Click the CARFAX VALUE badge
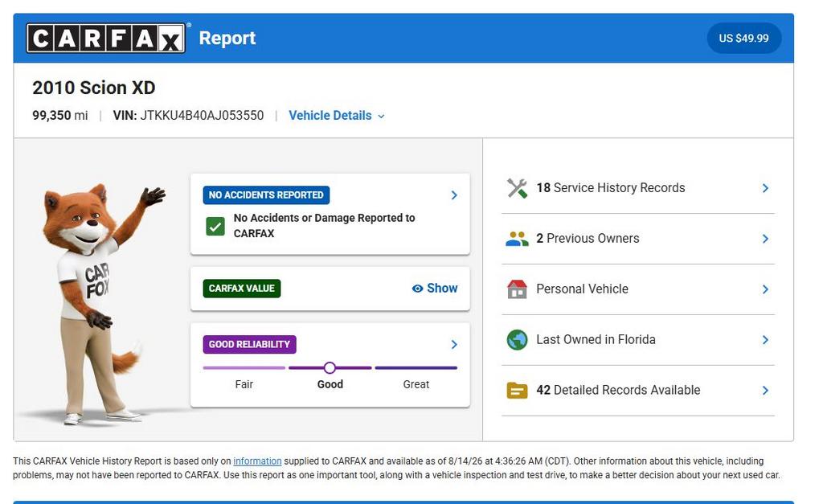The height and width of the screenshot is (504, 823). pos(241,289)
